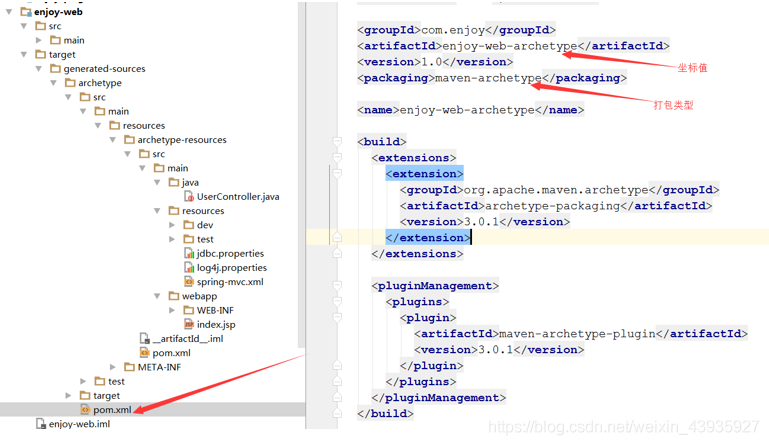Select the webapp folder in project tree

click(x=199, y=296)
